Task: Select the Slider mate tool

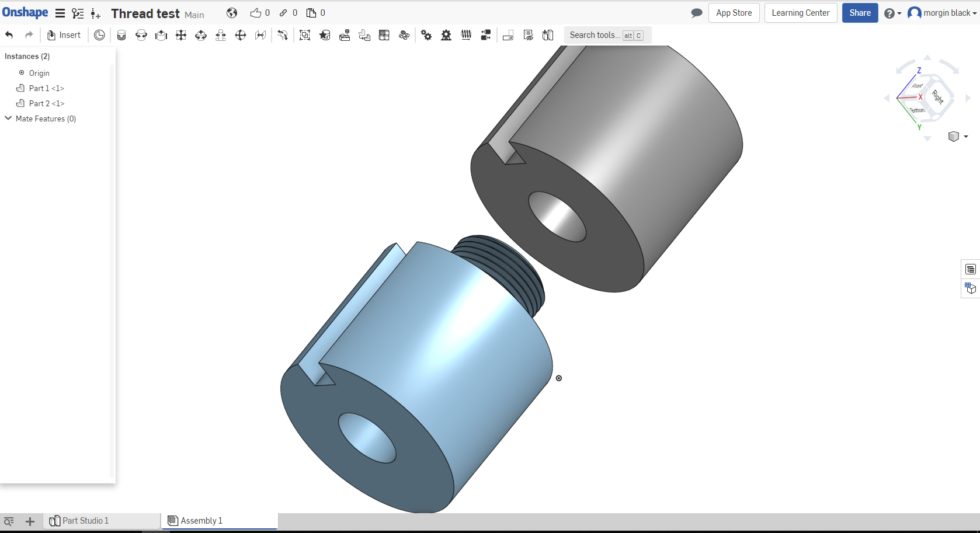Action: tap(161, 35)
